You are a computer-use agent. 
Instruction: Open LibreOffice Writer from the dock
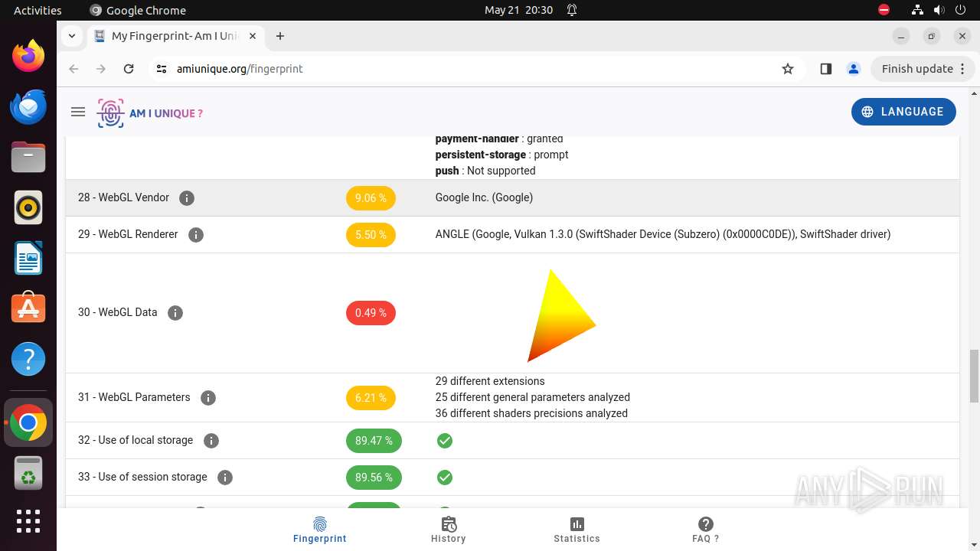(x=28, y=258)
